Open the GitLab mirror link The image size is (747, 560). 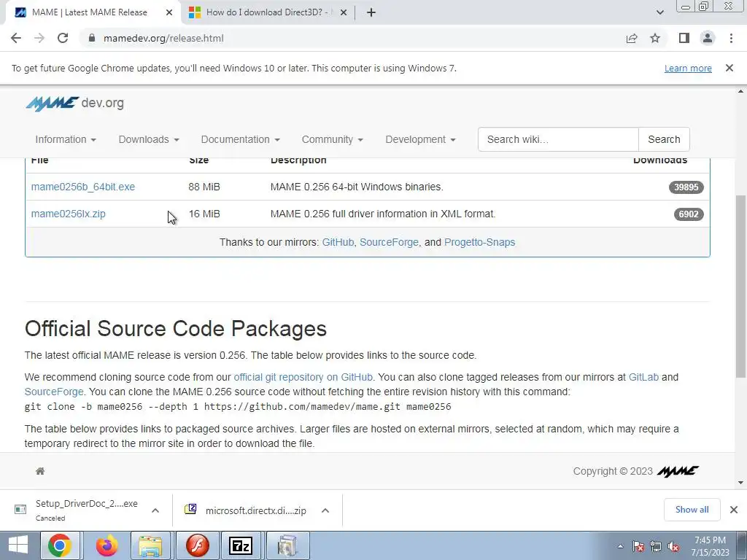(x=643, y=377)
